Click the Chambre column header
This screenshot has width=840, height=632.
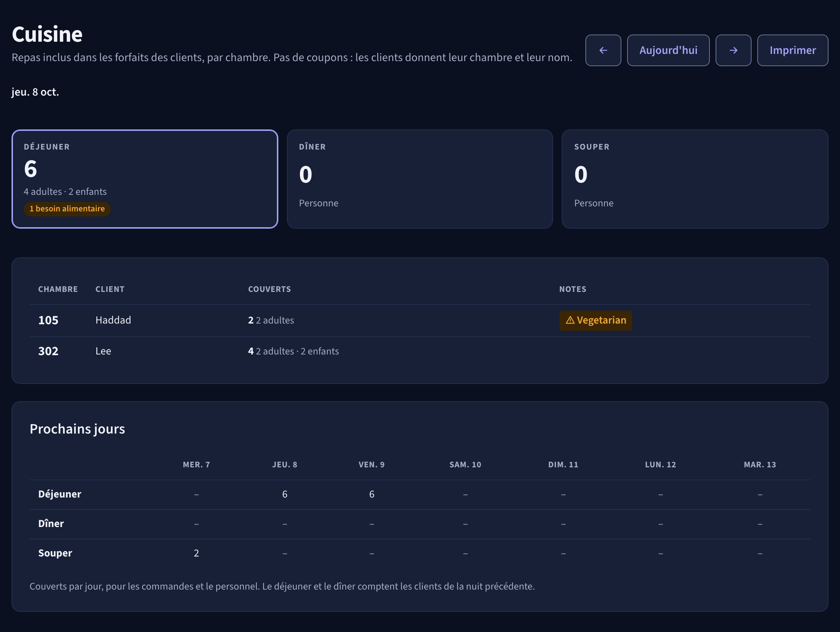[58, 289]
